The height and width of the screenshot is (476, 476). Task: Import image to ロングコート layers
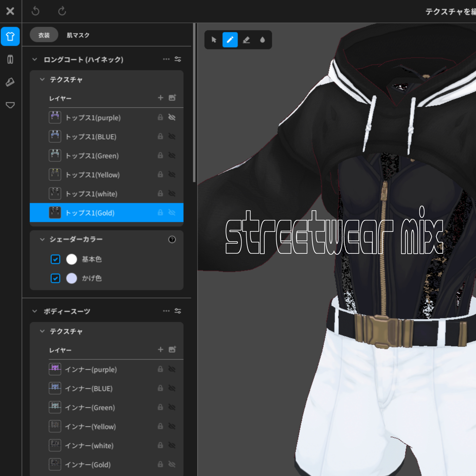click(172, 98)
